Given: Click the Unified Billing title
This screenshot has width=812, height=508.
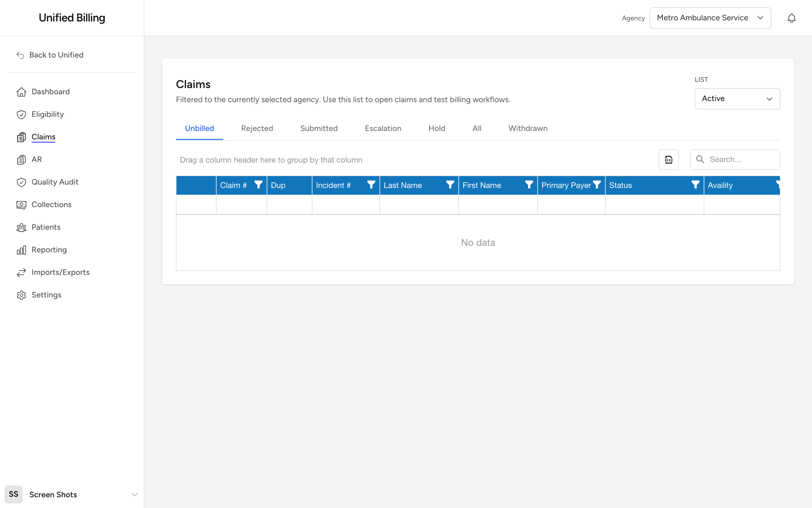Looking at the screenshot, I should [x=72, y=18].
